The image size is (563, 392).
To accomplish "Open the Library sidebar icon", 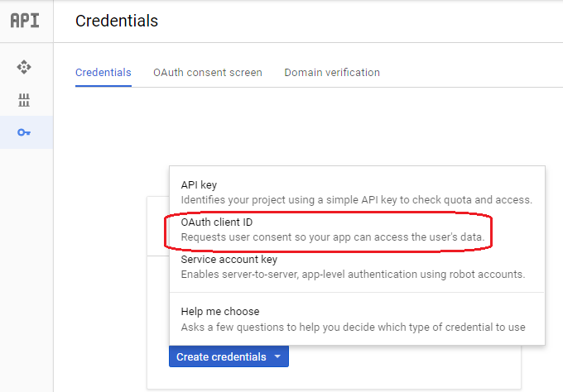I will pos(24,100).
